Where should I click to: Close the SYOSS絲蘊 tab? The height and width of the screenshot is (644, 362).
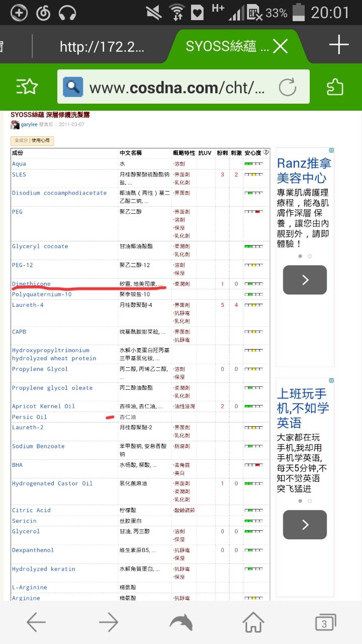pyautogui.click(x=280, y=47)
